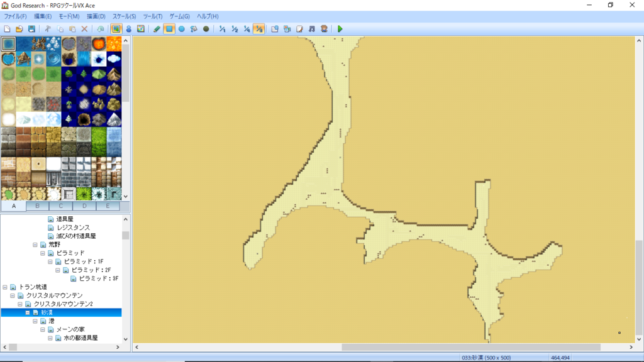Save project with the floppy disk icon
Image resolution: width=644 pixels, height=362 pixels.
(x=31, y=29)
